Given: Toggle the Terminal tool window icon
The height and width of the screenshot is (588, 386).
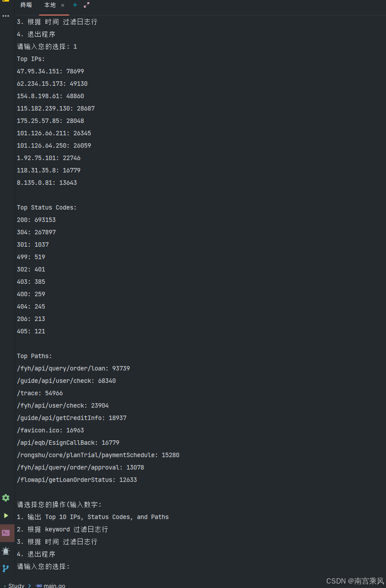Looking at the screenshot, I should (x=6, y=533).
